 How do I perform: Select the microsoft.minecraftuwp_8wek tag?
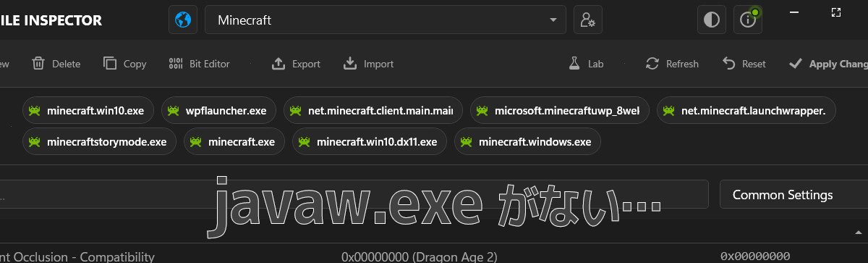560,111
